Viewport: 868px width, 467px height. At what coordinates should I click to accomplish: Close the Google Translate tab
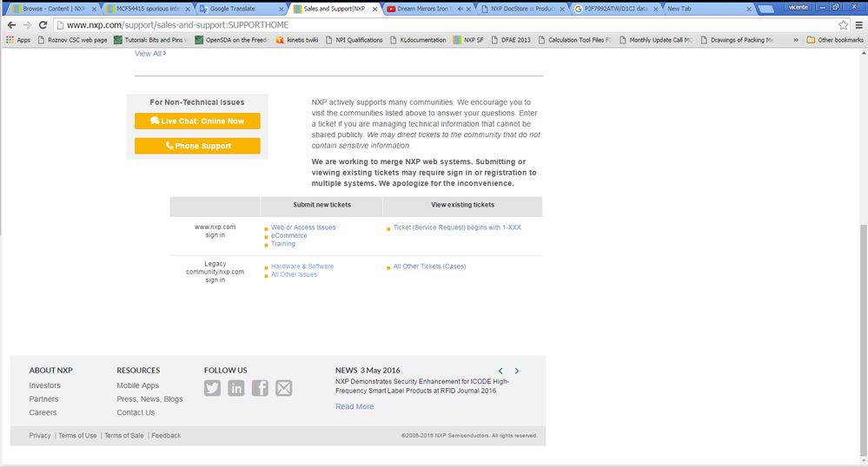tap(282, 9)
